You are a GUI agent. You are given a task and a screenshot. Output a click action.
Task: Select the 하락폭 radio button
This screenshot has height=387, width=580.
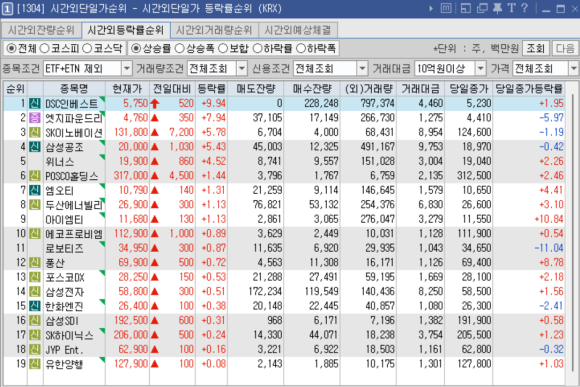[301, 48]
